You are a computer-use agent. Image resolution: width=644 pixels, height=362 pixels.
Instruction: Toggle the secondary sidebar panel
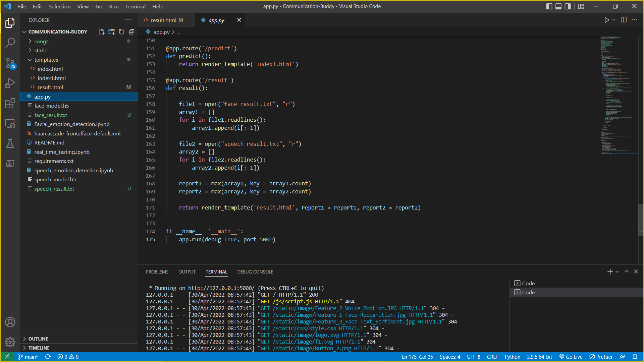pos(568,6)
